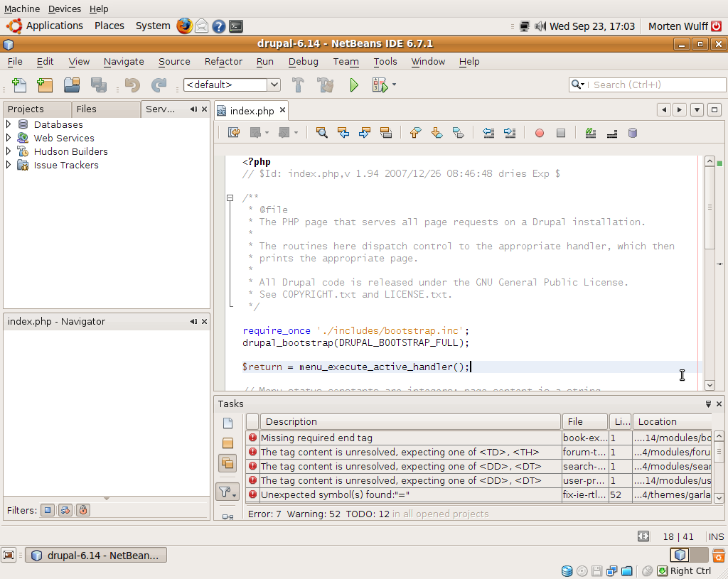
Task: Open the <default> configuration dropdown
Action: pos(274,85)
